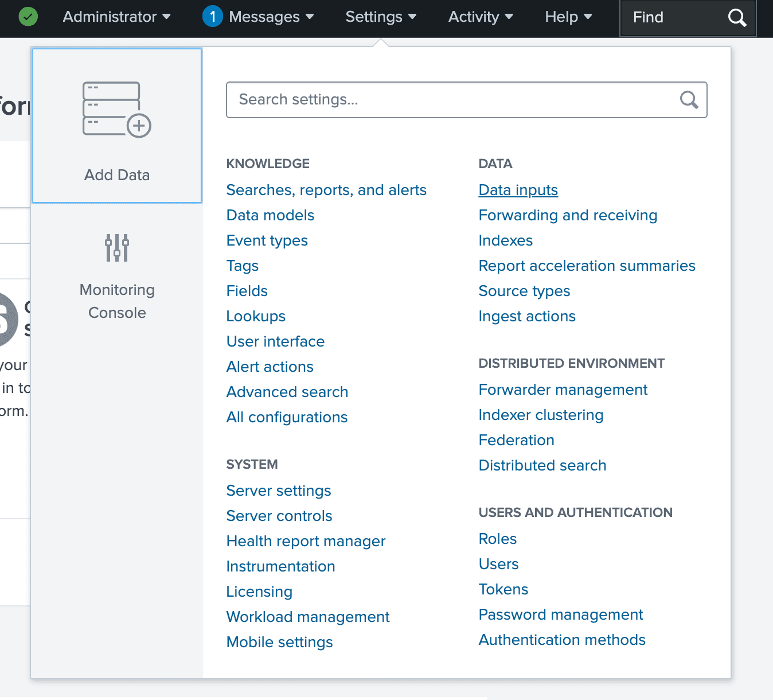Manage user Roles

(497, 539)
